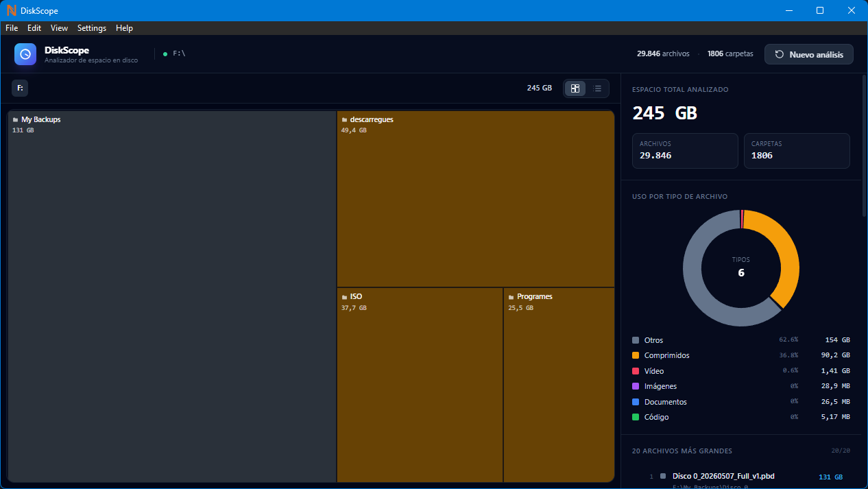Click the Código green legend swatch
Screen dimensions: 868x489
tap(636, 417)
